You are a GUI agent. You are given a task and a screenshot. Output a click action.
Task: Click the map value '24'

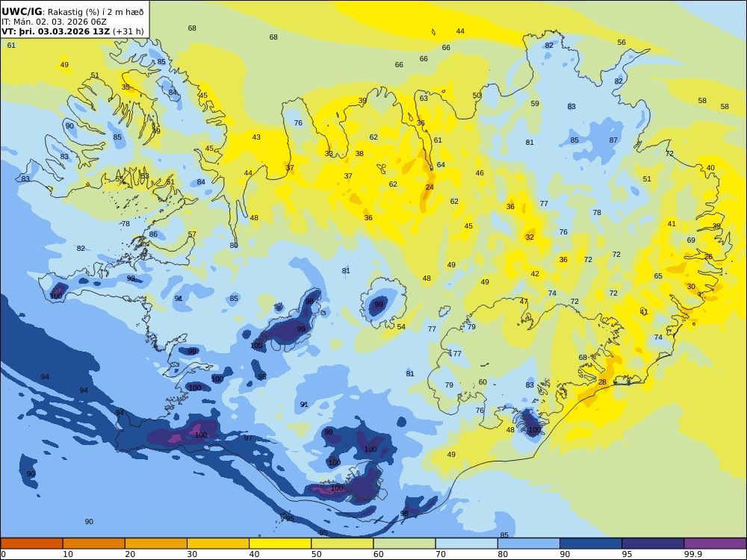pos(430,187)
